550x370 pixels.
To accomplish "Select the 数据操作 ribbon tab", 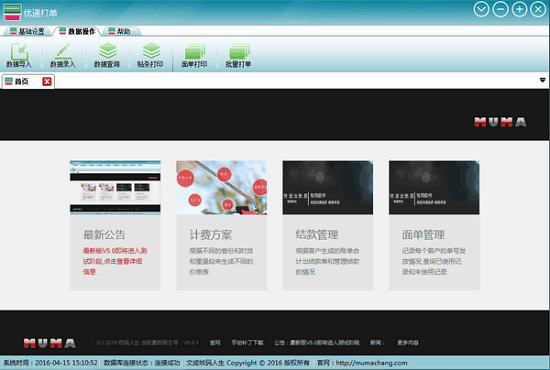I will click(77, 32).
